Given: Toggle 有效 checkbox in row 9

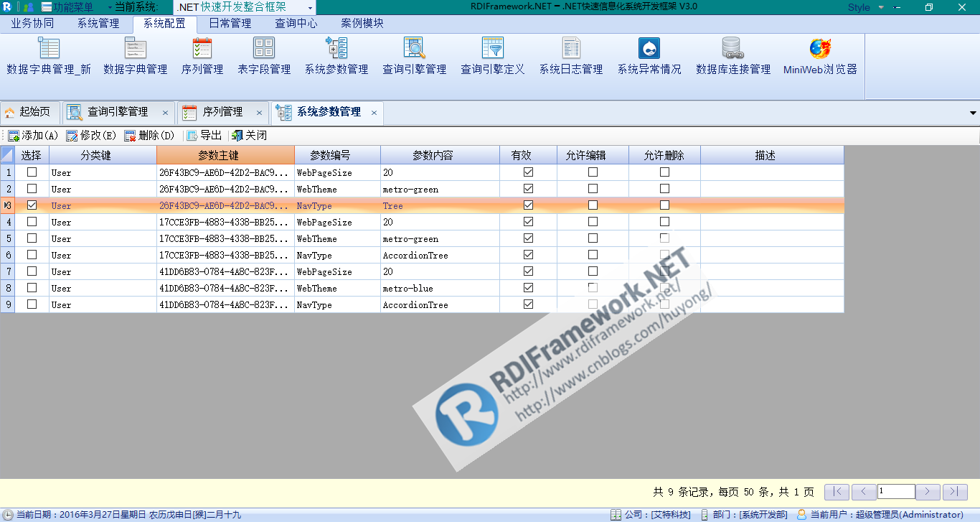Looking at the screenshot, I should (x=529, y=304).
